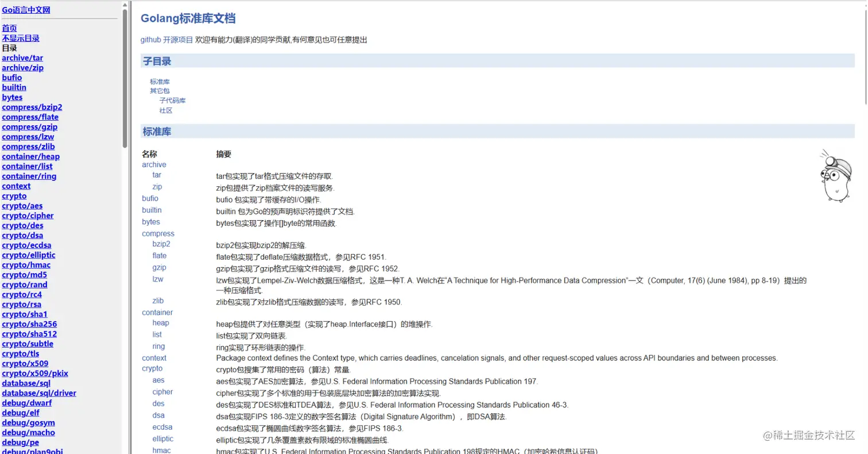This screenshot has width=868, height=454.
Task: Open archive/tar in the sidebar list
Action: coord(22,57)
